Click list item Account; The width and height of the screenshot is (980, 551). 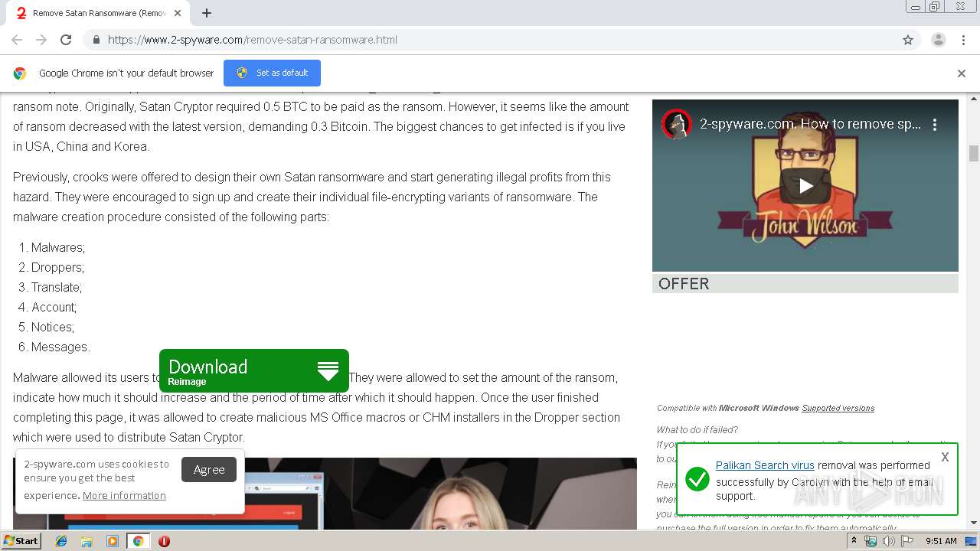pos(54,307)
